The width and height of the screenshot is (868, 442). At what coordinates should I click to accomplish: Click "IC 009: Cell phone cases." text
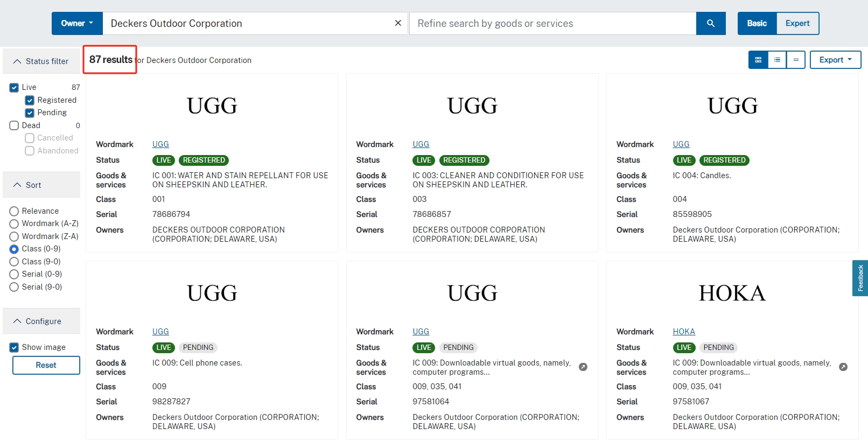(197, 363)
